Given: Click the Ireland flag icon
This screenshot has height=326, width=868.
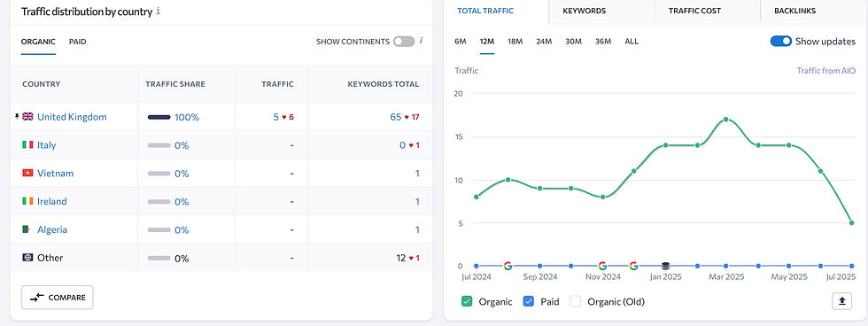Looking at the screenshot, I should (27, 201).
